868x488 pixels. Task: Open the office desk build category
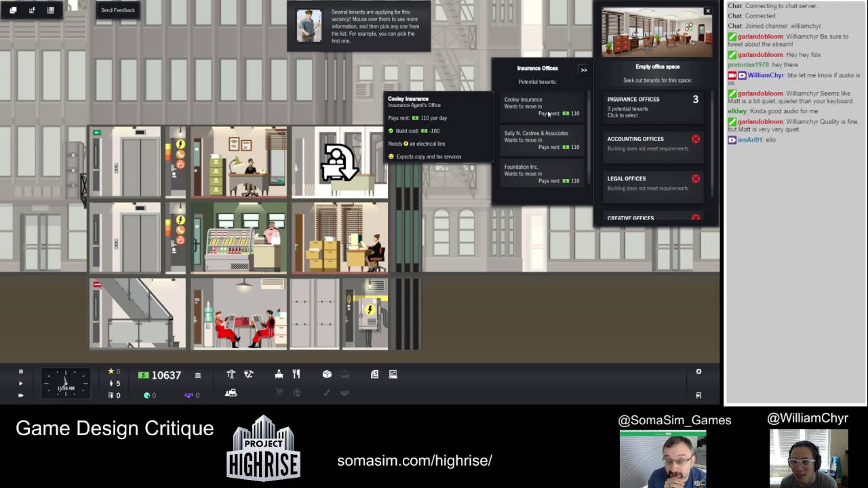tap(279, 374)
